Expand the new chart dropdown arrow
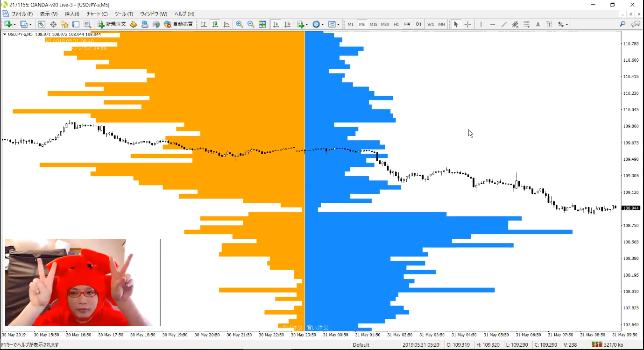The width and height of the screenshot is (644, 350). click(x=14, y=24)
